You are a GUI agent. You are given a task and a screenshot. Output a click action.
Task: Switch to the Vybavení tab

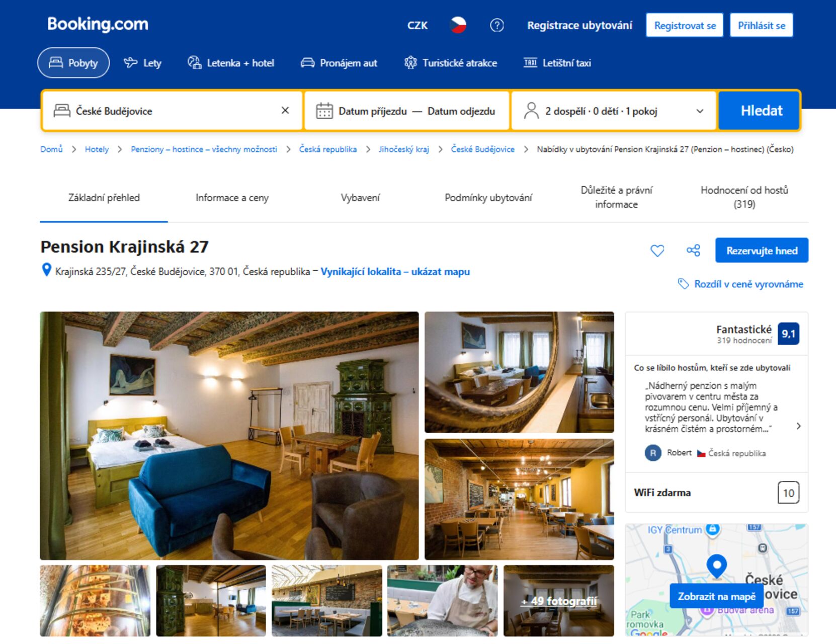pyautogui.click(x=360, y=198)
